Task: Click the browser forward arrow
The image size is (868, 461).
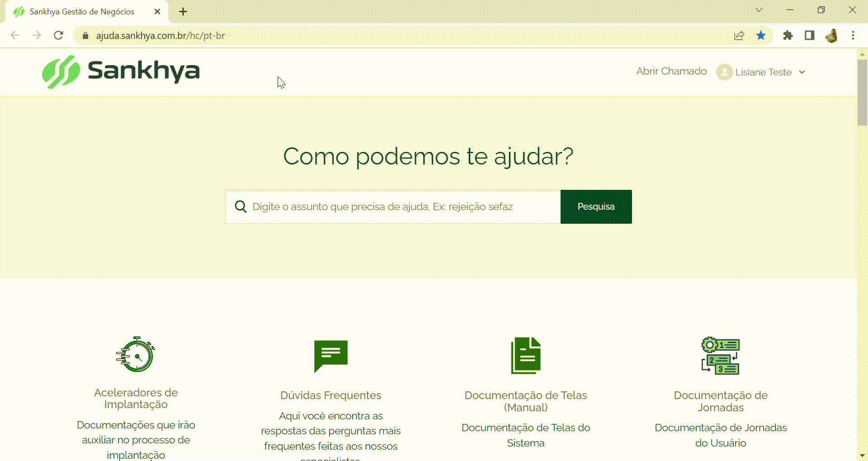Action: tap(37, 35)
